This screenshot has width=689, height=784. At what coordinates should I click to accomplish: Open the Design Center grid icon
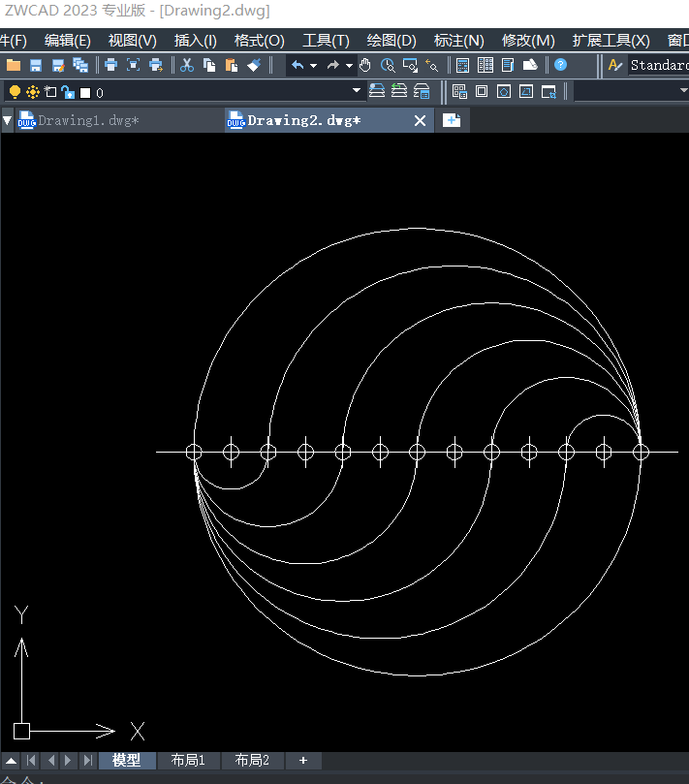coord(485,65)
